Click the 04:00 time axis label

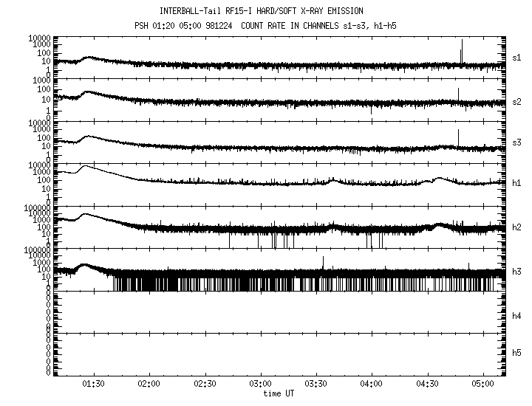(x=372, y=385)
